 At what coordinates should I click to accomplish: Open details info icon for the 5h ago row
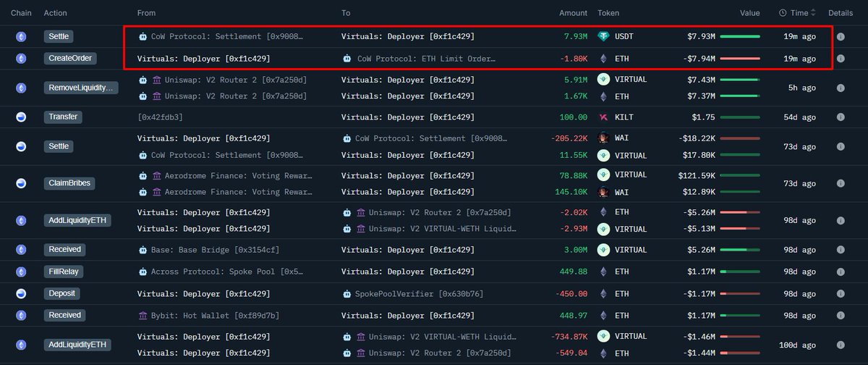841,88
